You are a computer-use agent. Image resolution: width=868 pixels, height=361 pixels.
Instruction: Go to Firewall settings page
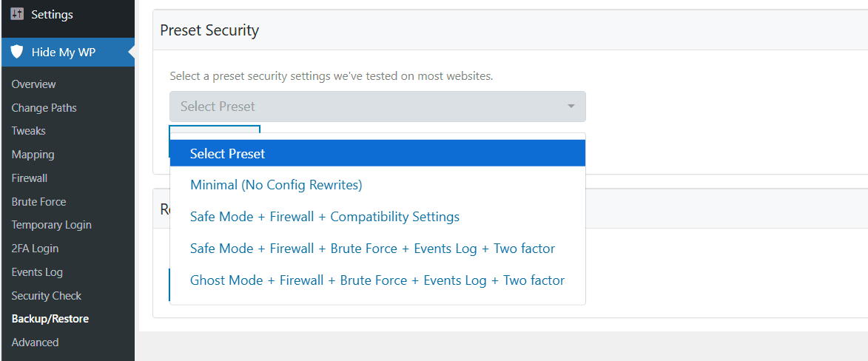pyautogui.click(x=30, y=178)
